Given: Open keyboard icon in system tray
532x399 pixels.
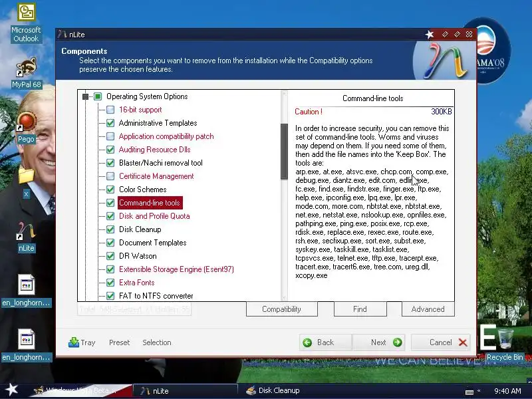Looking at the screenshot, I should (x=469, y=392).
